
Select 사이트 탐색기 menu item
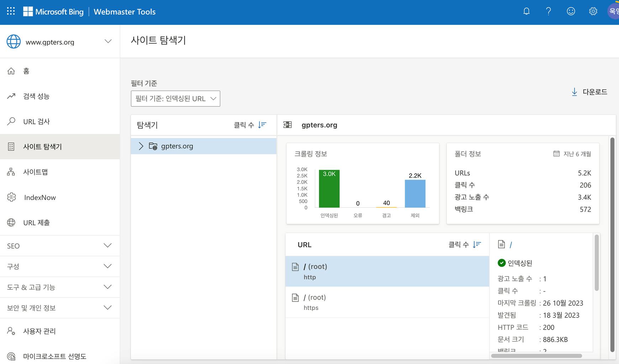pos(60,147)
